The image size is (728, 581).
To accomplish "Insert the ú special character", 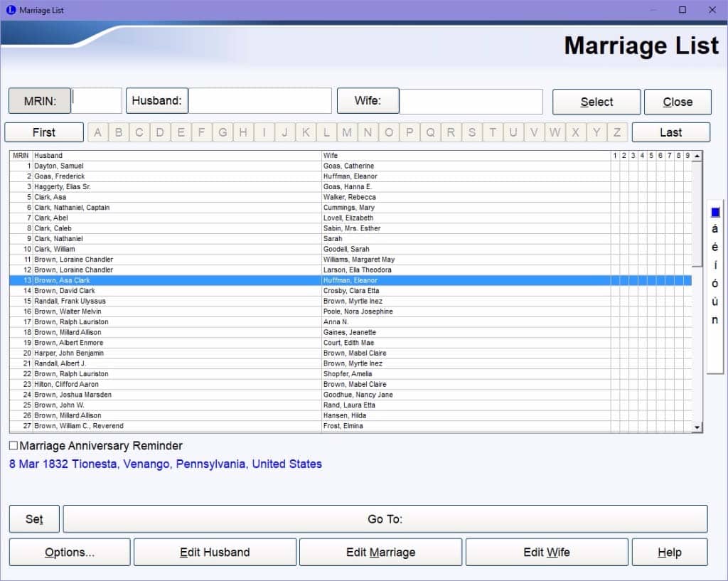I will [715, 302].
